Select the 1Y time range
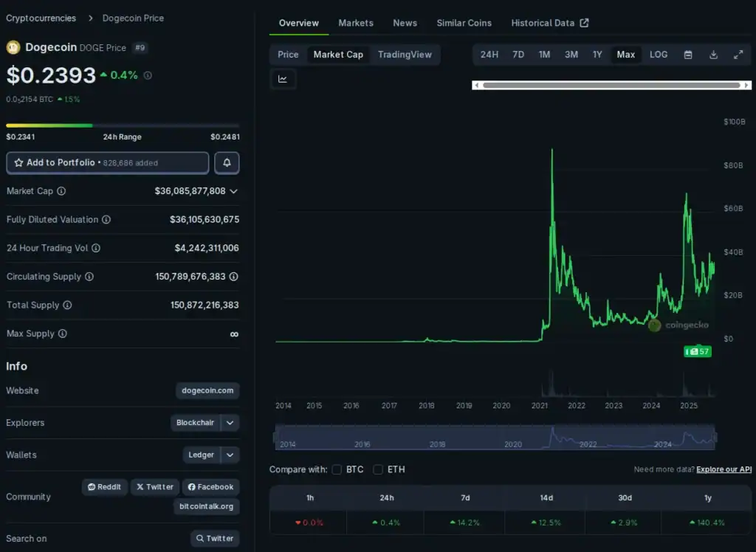 (597, 55)
